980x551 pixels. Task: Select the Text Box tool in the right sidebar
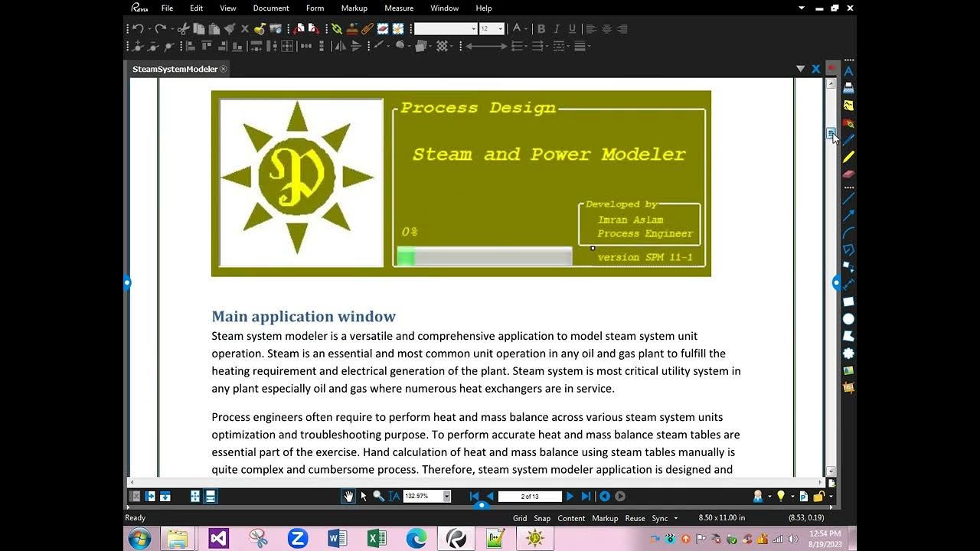point(848,70)
